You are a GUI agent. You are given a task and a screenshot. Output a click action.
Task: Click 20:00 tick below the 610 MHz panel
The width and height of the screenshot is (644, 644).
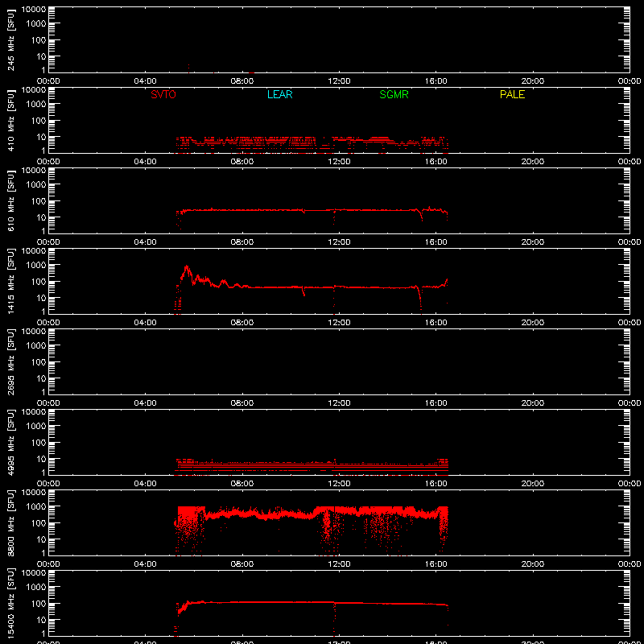click(533, 242)
